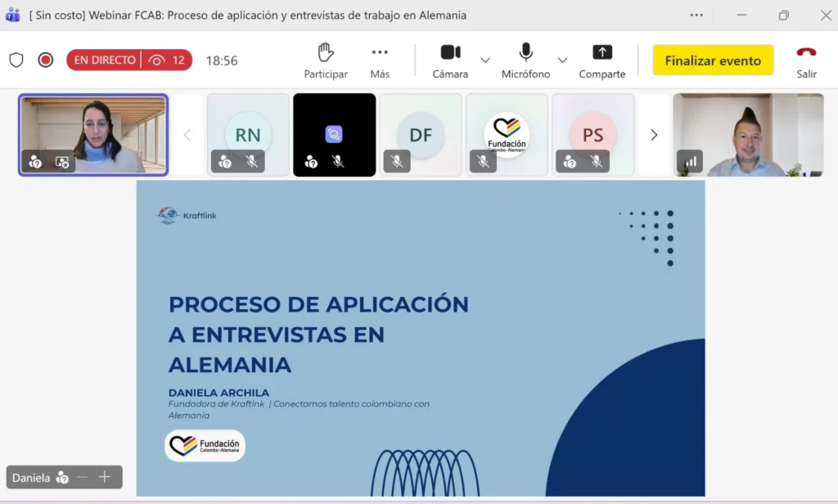Go to previous participants with left chevron
The height and width of the screenshot is (504, 838).
(187, 135)
